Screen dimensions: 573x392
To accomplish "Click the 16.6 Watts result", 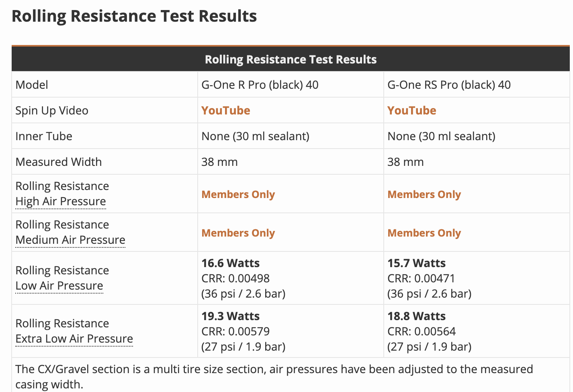I will (230, 263).
